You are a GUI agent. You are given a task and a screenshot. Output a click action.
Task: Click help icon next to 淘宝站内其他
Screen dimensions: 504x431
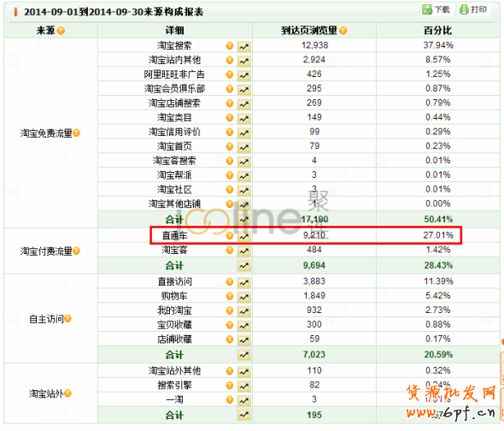230,60
